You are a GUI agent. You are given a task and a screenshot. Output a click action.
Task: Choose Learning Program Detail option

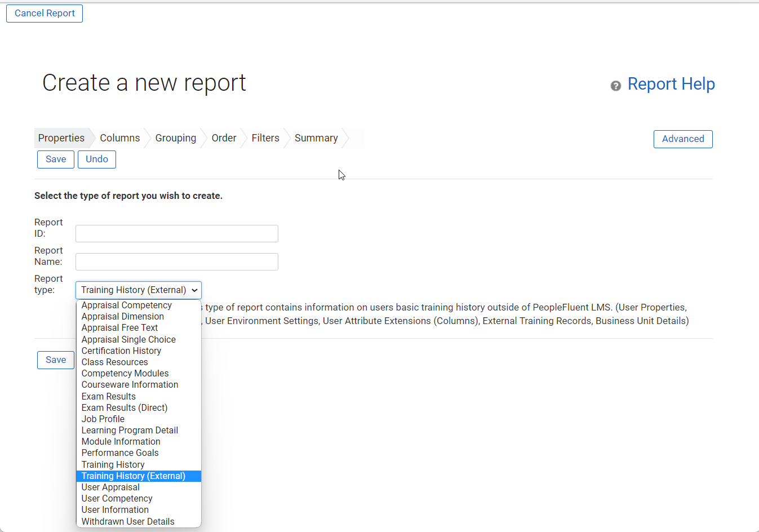[x=139, y=431]
